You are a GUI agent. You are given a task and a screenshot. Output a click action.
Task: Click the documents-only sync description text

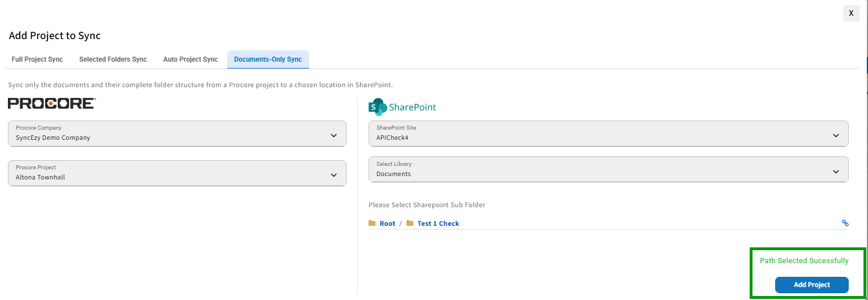point(200,85)
